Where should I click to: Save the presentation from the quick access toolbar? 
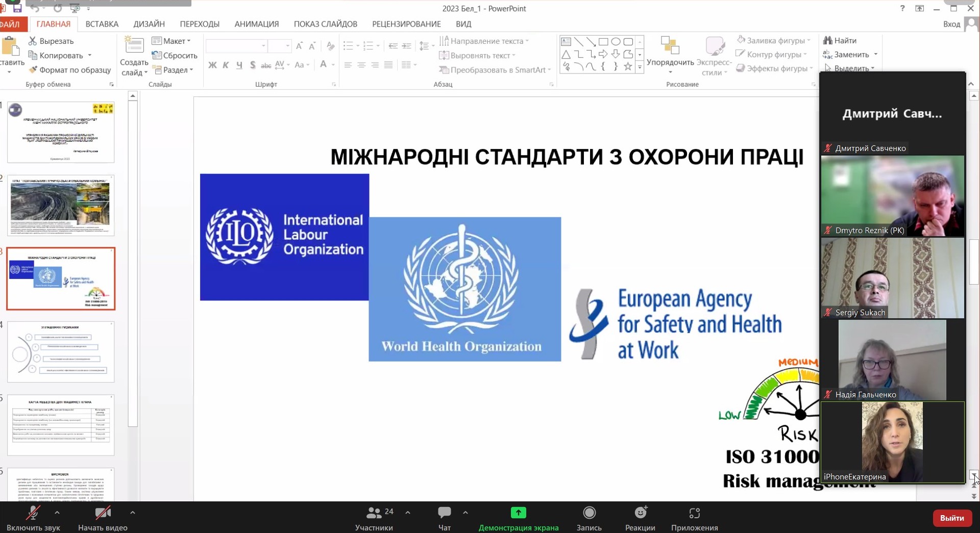coord(17,8)
